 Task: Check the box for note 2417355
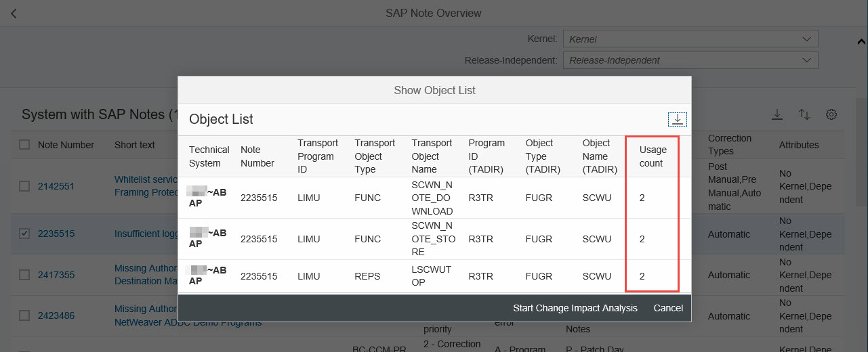tap(24, 275)
